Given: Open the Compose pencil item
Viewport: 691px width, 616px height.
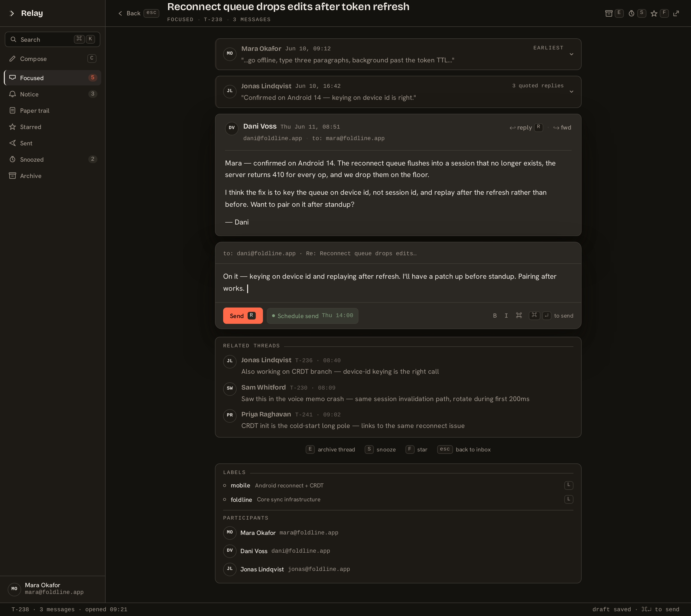Looking at the screenshot, I should pyautogui.click(x=53, y=59).
